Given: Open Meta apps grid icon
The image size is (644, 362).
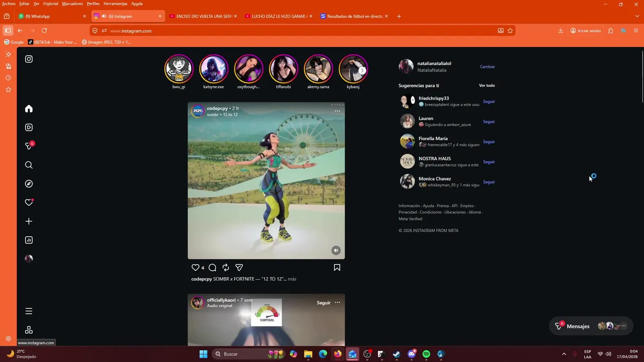Looking at the screenshot, I should pos(29,330).
